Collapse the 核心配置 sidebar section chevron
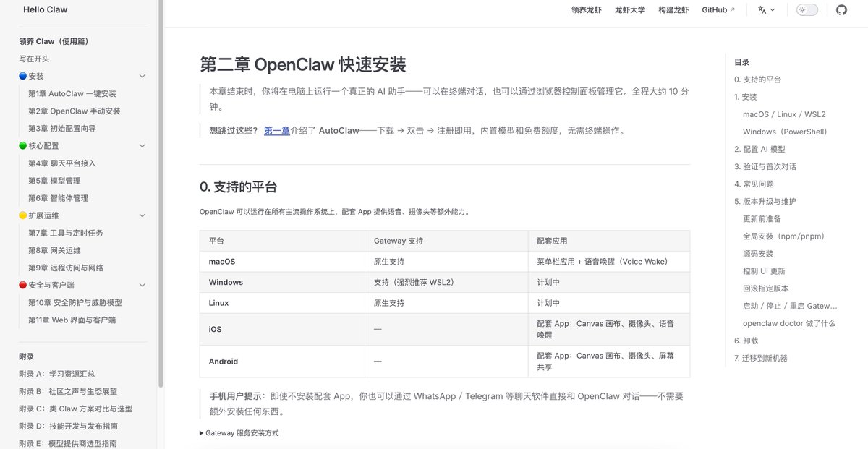This screenshot has height=449, width=868. (x=142, y=145)
